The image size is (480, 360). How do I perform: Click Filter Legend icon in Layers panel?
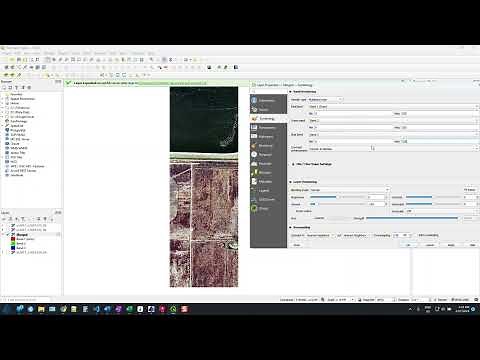(23, 219)
